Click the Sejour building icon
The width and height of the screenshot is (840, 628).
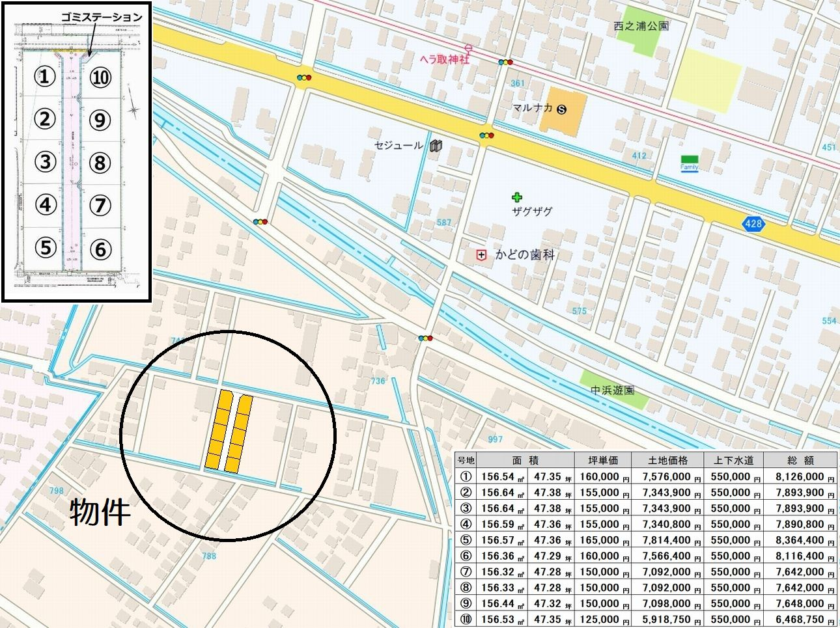click(436, 146)
